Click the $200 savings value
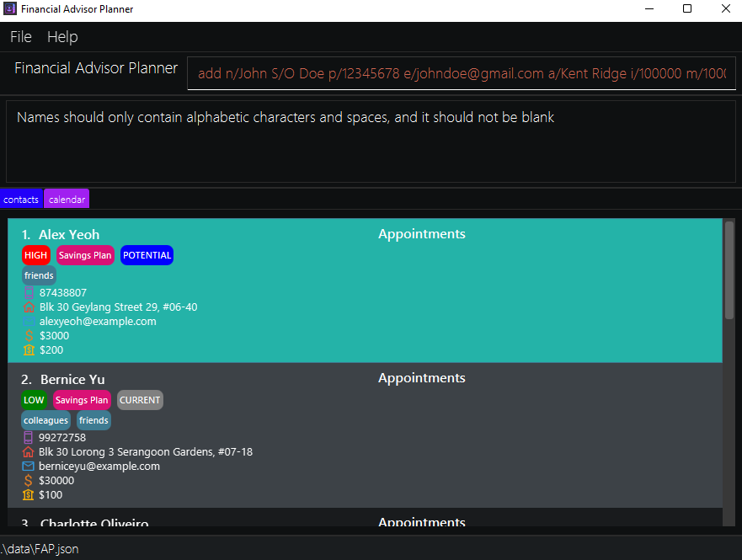Viewport: 742px width, 560px height. [51, 350]
